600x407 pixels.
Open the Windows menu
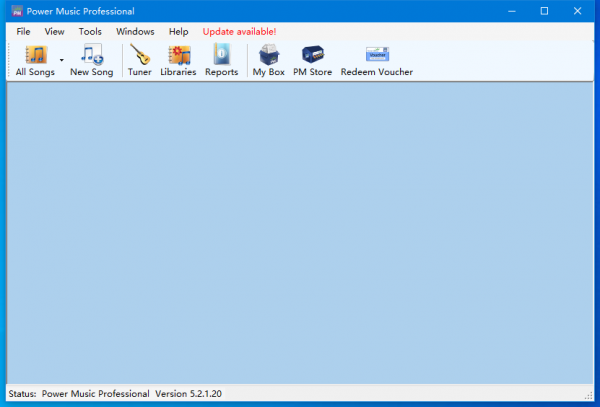tap(135, 31)
